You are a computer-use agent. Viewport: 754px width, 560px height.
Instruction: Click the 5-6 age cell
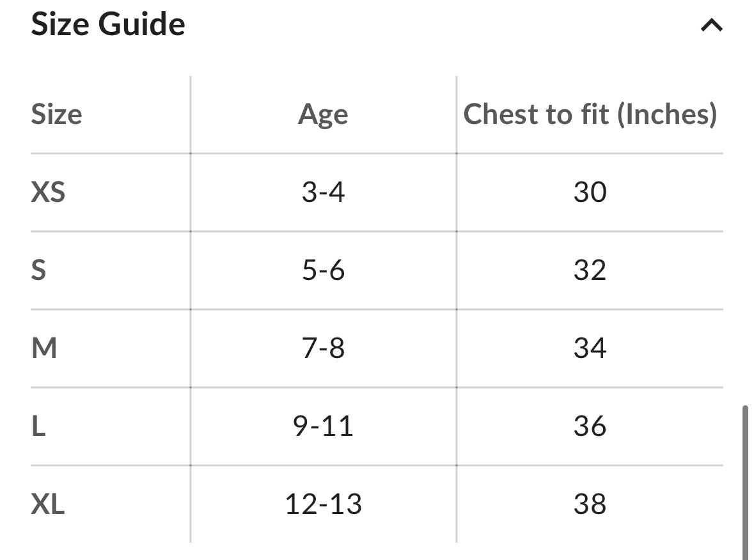click(x=323, y=270)
